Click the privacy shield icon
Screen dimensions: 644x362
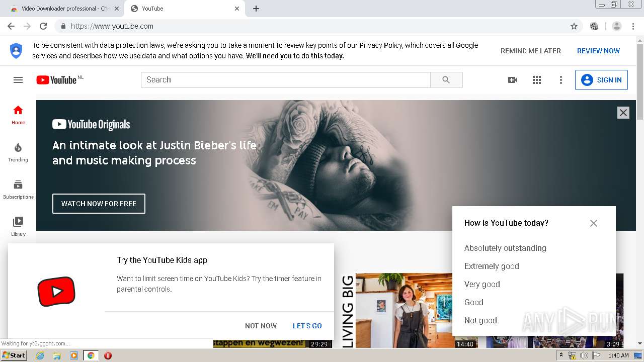(x=16, y=50)
